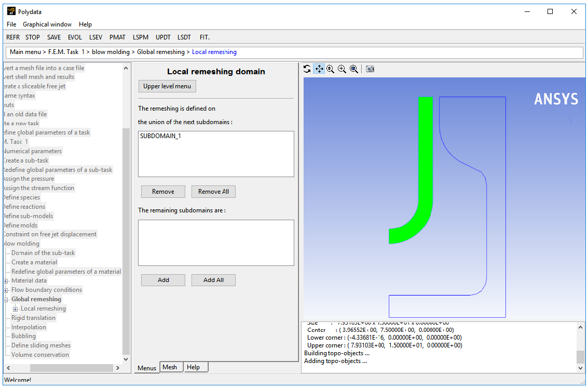Select the rotate view tool

pyautogui.click(x=307, y=69)
